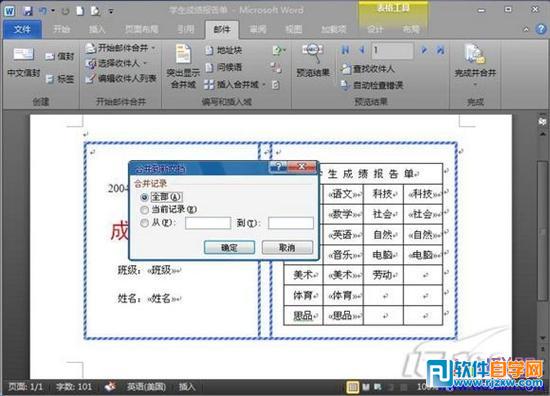Click the Save icon in quick access toolbar
The width and height of the screenshot is (550, 396).
click(x=28, y=11)
